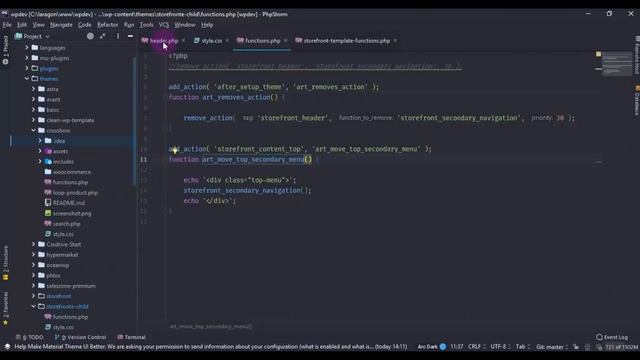Click the CSS icon on style.css editor tab

[x=197, y=40]
